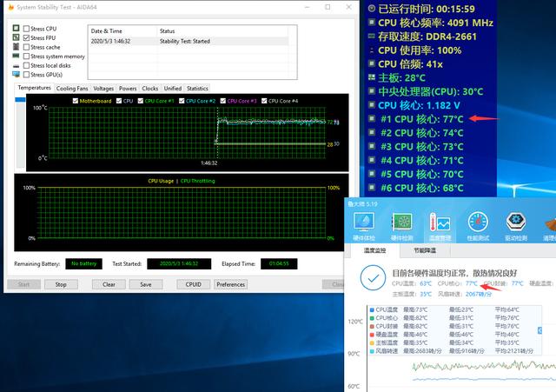Open the 节能降温 tab in Lu Dashi
556x392 pixels.
[425, 250]
